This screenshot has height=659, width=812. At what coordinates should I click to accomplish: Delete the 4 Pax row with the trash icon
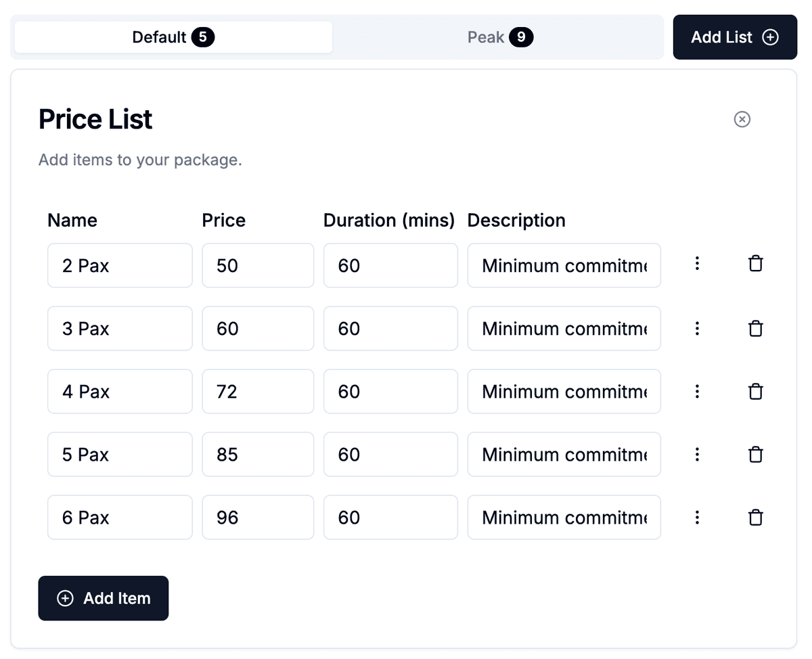click(756, 392)
